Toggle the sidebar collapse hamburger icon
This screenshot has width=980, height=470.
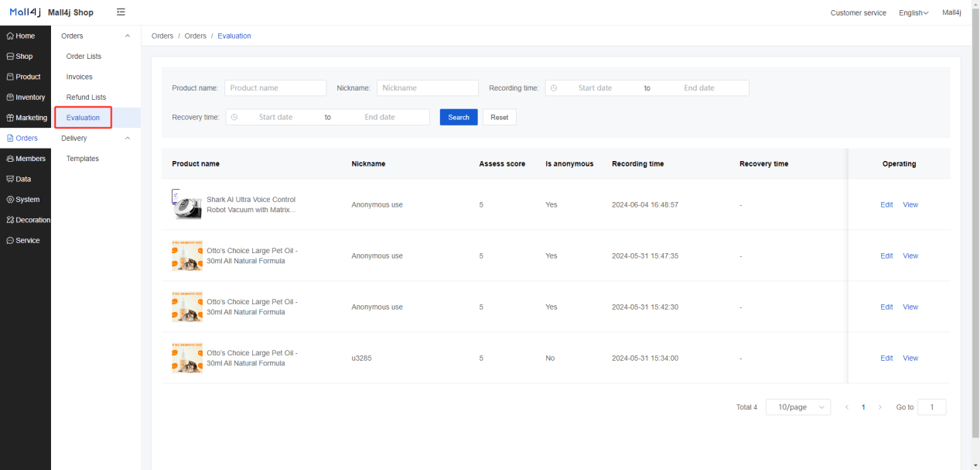121,12
